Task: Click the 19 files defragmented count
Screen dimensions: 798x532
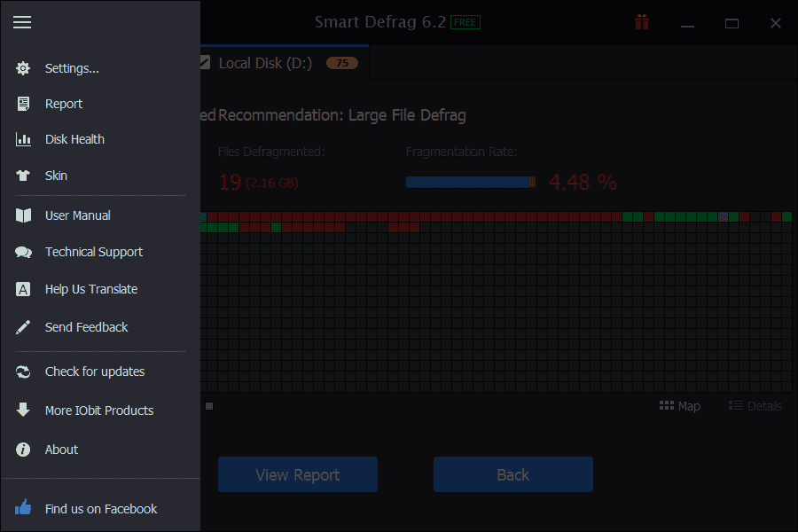Action: pos(230,183)
